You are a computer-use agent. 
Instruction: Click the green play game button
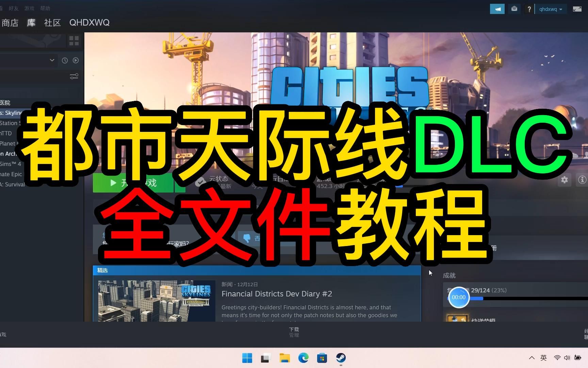coord(133,183)
